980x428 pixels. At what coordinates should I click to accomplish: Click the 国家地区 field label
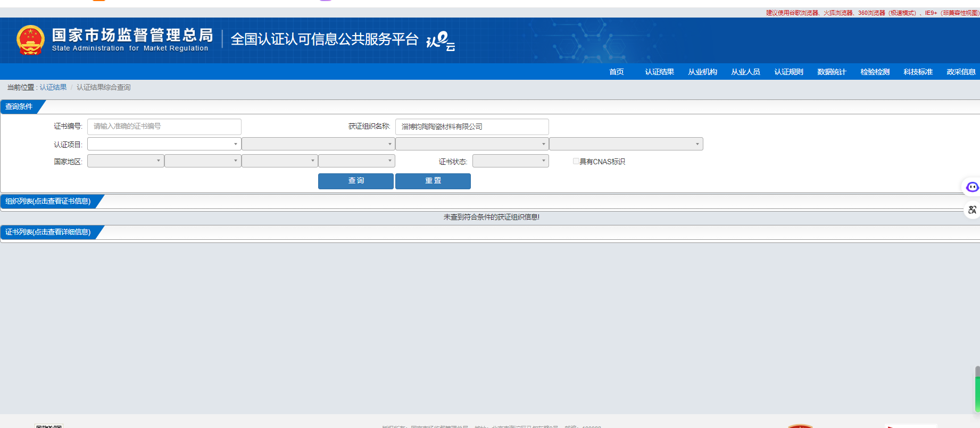[x=68, y=162]
